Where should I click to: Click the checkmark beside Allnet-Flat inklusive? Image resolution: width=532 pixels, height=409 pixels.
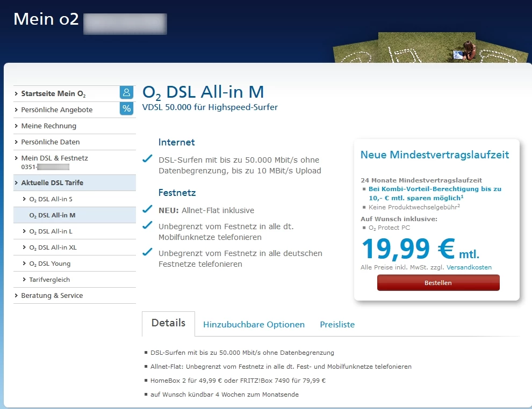tap(147, 209)
